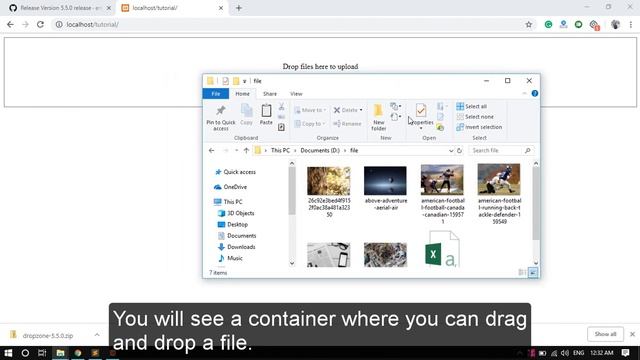Switch to details view in status bar
Viewport: 640px width, 360px height.
pos(522,272)
